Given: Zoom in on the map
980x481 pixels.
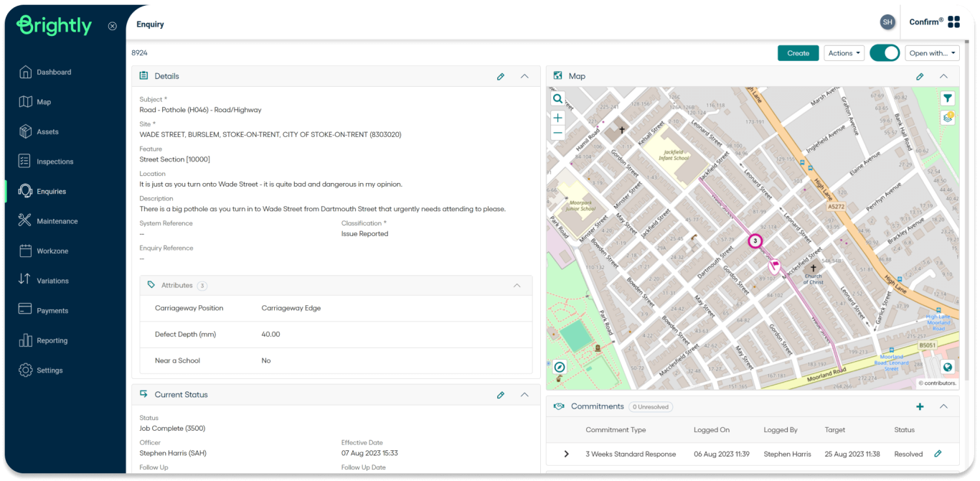Looking at the screenshot, I should pyautogui.click(x=557, y=118).
